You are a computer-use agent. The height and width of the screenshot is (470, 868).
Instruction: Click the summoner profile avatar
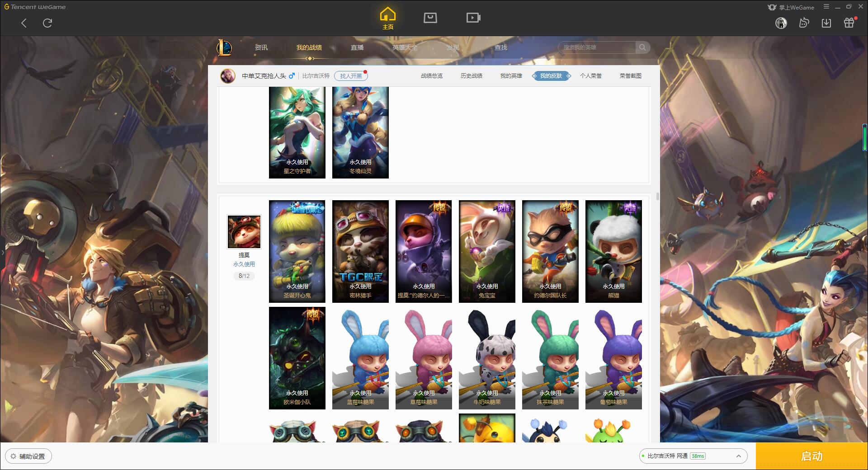pos(228,76)
